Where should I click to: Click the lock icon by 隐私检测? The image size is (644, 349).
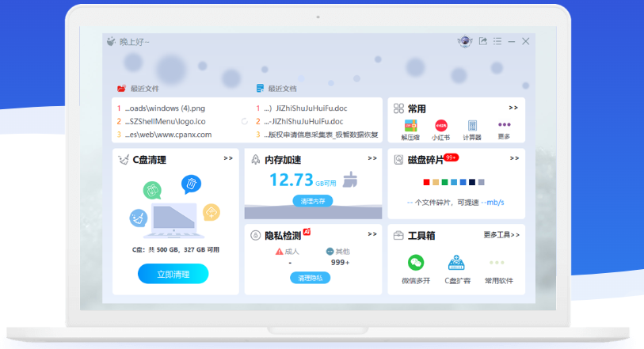(256, 235)
